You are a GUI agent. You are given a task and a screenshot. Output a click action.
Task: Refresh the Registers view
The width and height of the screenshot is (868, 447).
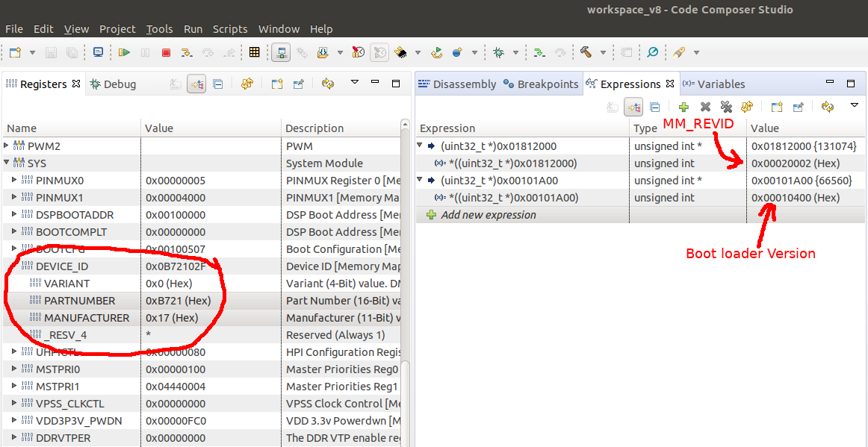(x=247, y=84)
